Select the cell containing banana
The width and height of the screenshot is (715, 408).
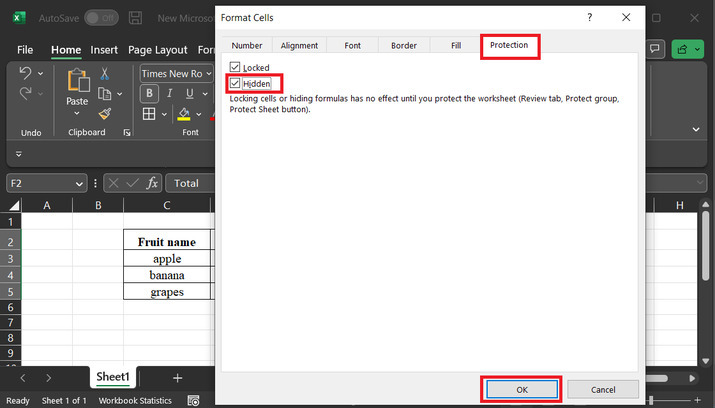pos(167,275)
